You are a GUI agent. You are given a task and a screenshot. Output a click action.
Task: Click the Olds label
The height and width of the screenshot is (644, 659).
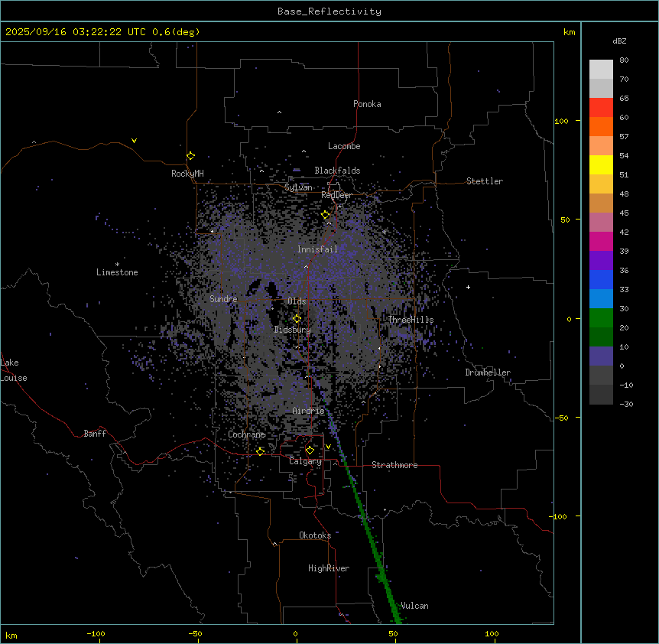click(x=297, y=301)
